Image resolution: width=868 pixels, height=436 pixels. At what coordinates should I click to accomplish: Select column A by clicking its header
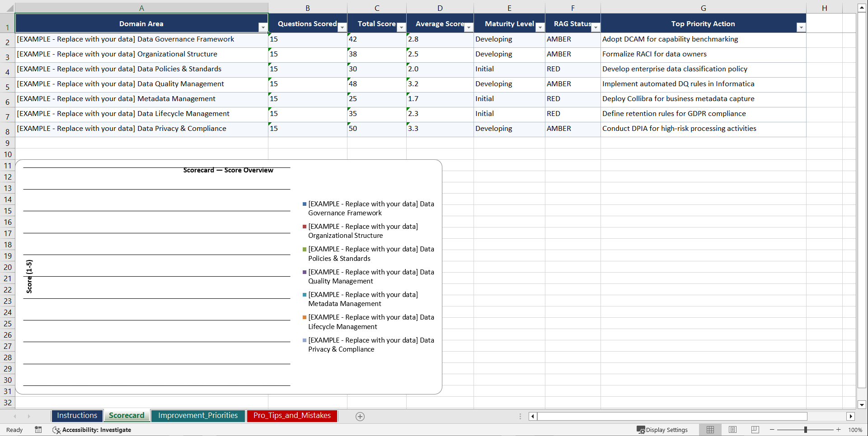pyautogui.click(x=141, y=8)
